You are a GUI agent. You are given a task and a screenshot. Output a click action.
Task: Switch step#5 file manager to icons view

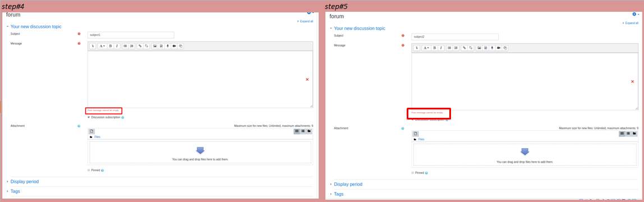(622, 134)
